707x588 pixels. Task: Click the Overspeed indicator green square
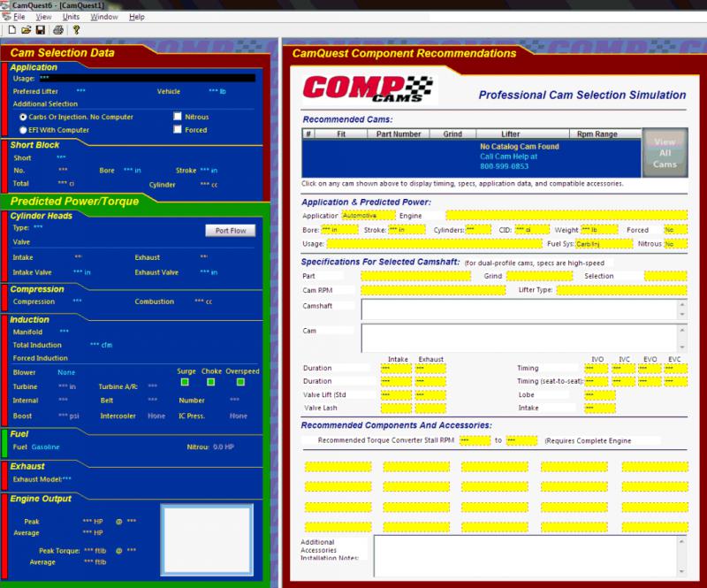[x=242, y=382]
